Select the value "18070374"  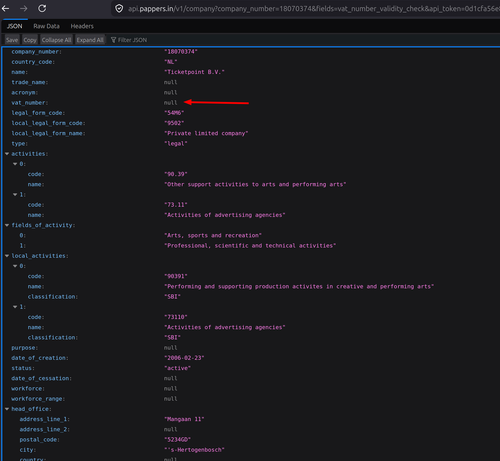coord(181,51)
